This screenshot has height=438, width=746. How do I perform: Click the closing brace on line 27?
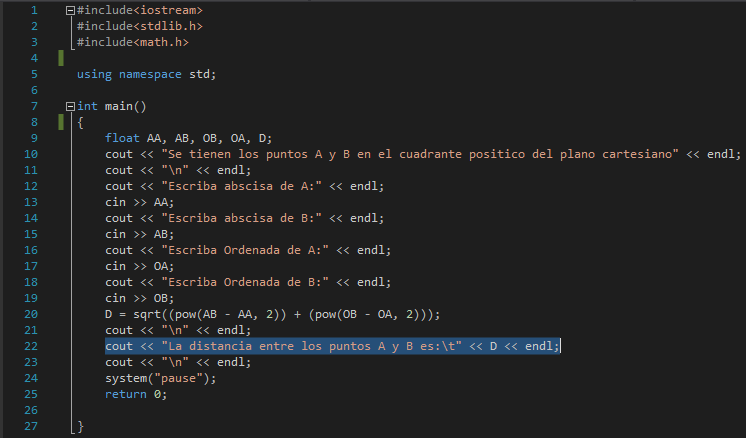[80, 426]
